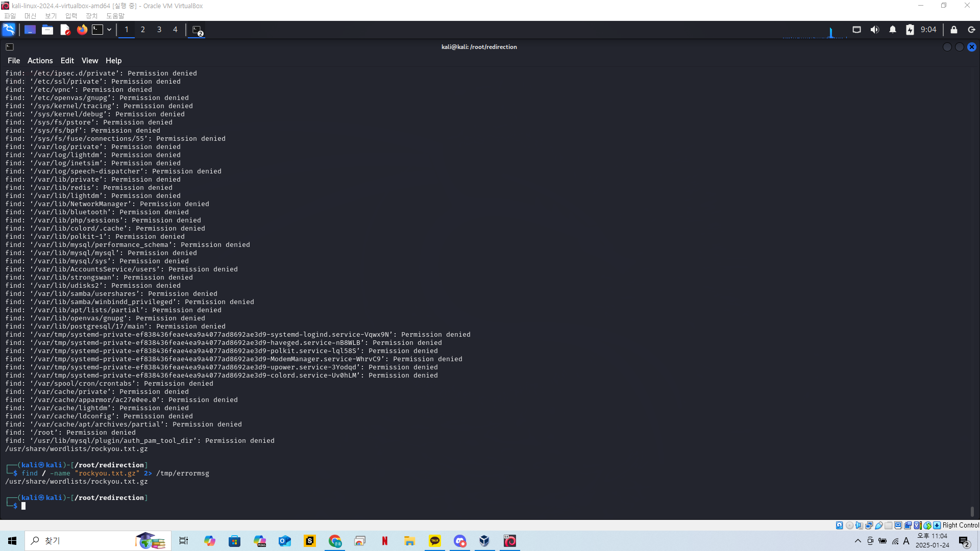Viewport: 980px width, 551px height.
Task: Open the VirtualBox 머신 menu
Action: tap(30, 16)
